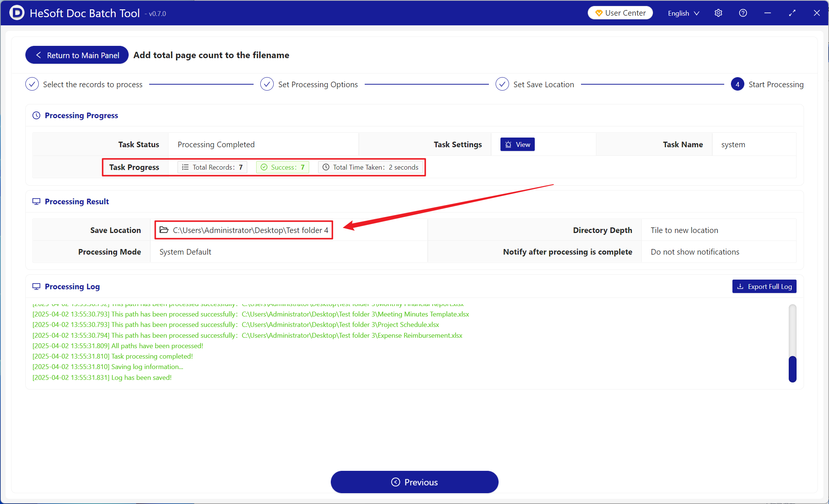This screenshot has width=829, height=504.
Task: Click the Processing Result monitor icon
Action: pos(36,202)
